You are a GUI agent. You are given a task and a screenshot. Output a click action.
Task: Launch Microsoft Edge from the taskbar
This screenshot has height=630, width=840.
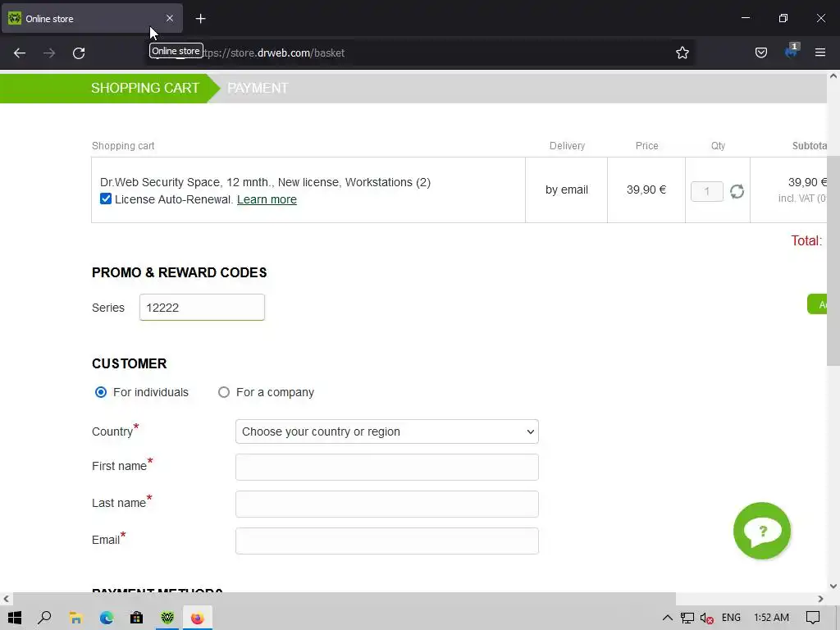[x=106, y=618]
